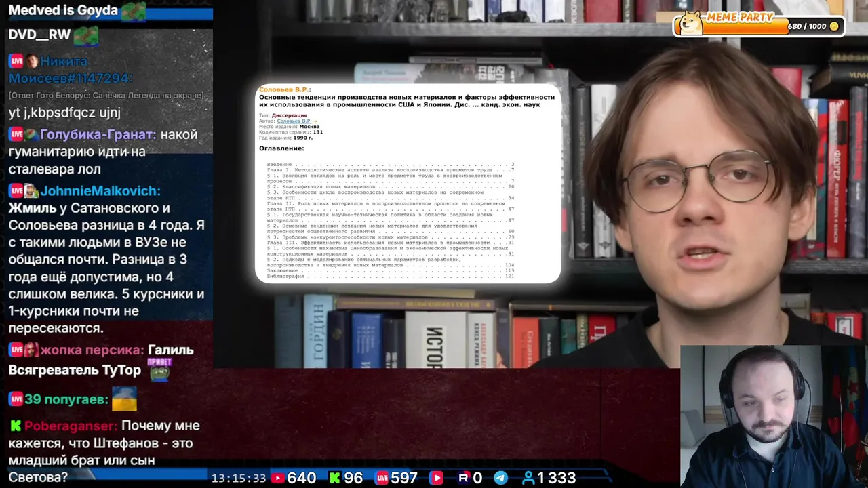This screenshot has height=488, width=868.
Task: Click the Rutube R icon
Action: (x=463, y=478)
